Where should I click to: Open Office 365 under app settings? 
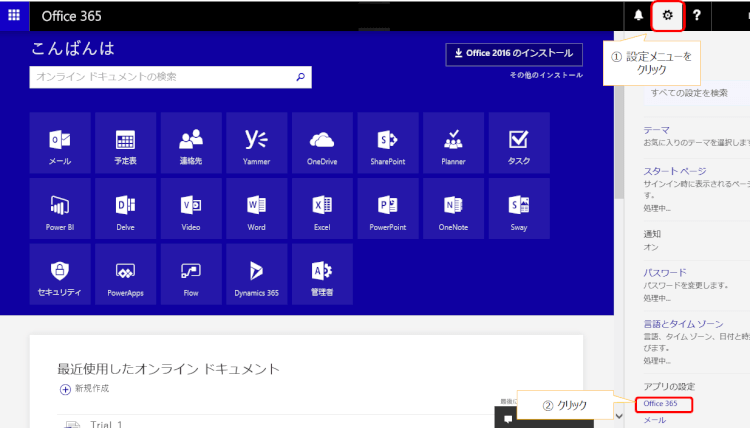pyautogui.click(x=661, y=403)
